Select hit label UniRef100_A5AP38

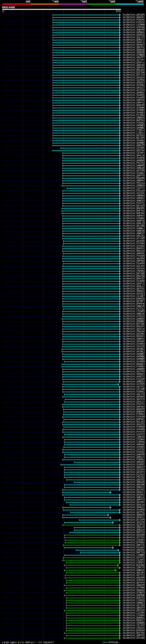(134, 221)
